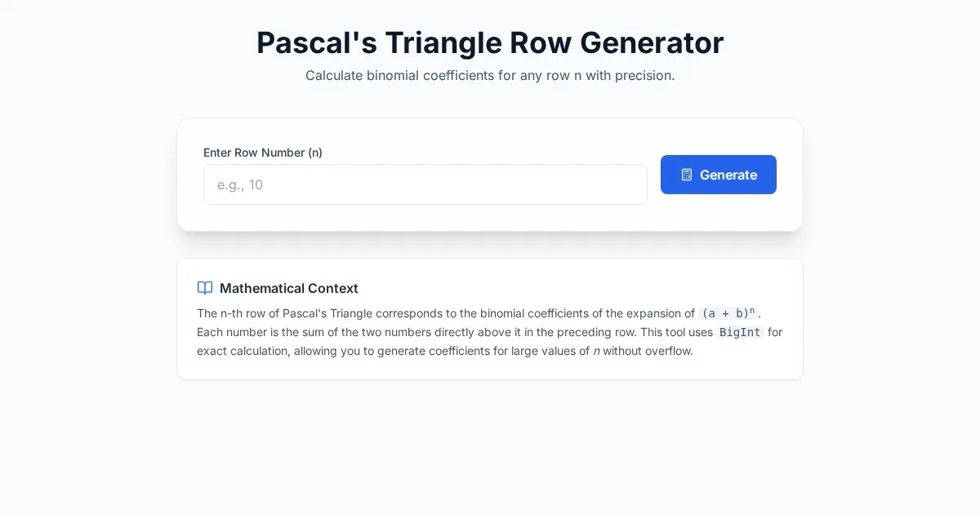Click the italic n in the description
The height and width of the screenshot is (514, 980).
tap(596, 351)
